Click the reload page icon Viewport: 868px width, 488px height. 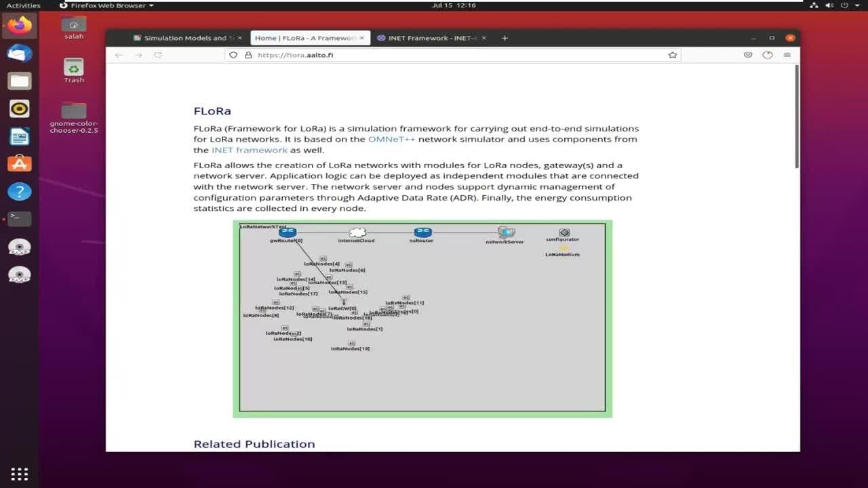[158, 55]
